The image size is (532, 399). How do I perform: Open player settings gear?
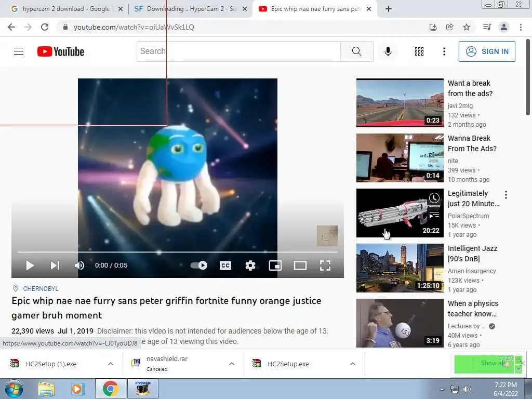pos(250,265)
